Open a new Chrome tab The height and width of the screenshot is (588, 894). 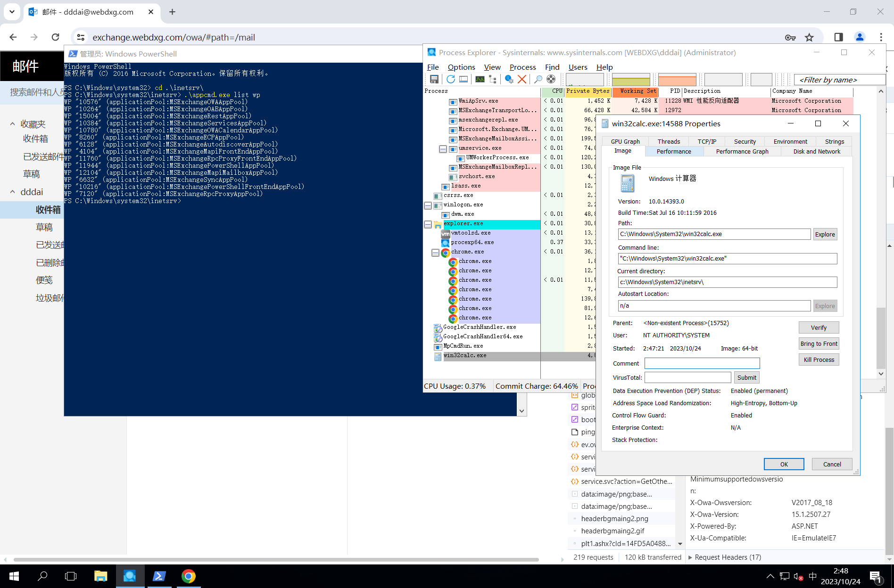pyautogui.click(x=172, y=12)
